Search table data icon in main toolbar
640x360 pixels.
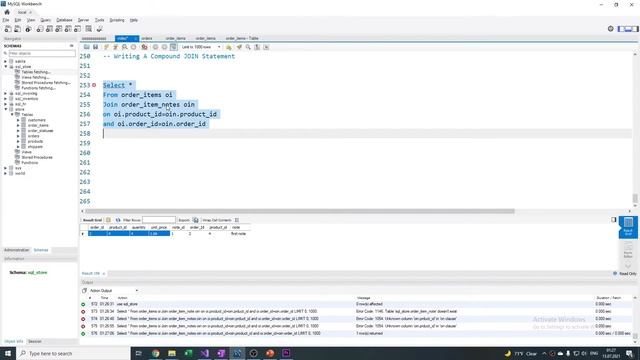(89, 29)
